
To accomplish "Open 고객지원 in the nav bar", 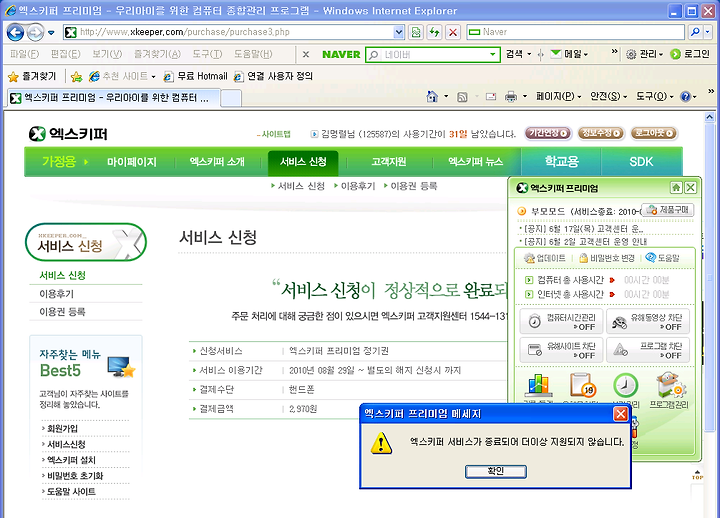I will 388,162.
